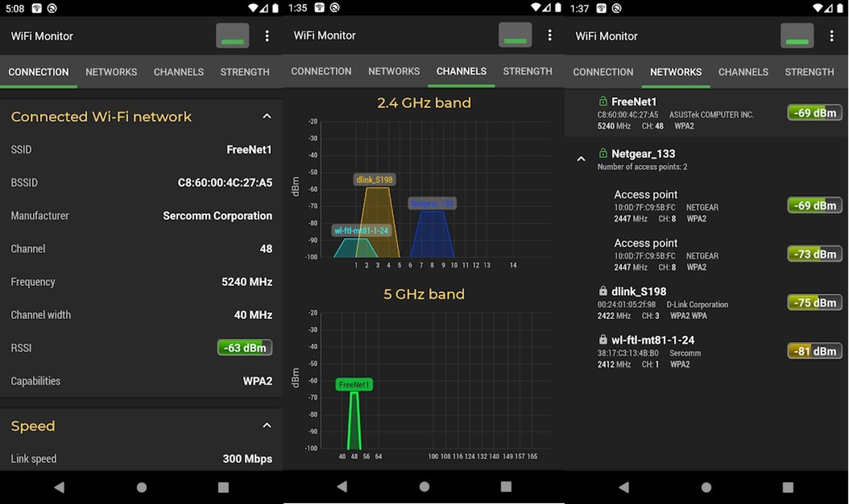
Task: Open the NETWORKS tab on the Connection screen
Action: point(111,72)
